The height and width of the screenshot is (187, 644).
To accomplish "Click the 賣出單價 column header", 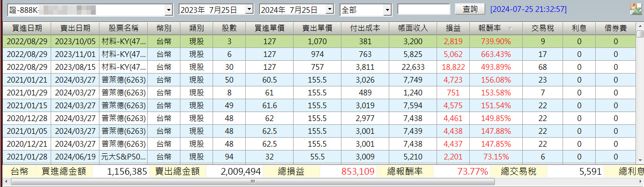I will coord(317,28).
